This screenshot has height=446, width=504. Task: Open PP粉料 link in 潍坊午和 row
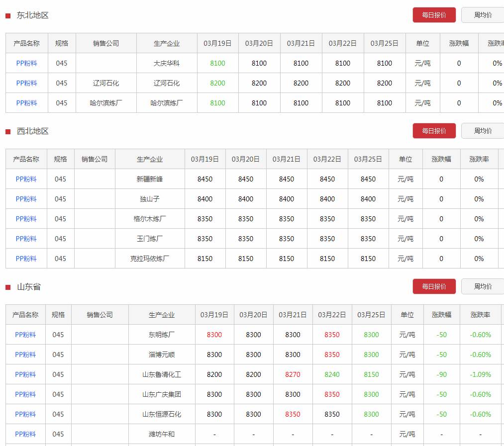point(25,434)
